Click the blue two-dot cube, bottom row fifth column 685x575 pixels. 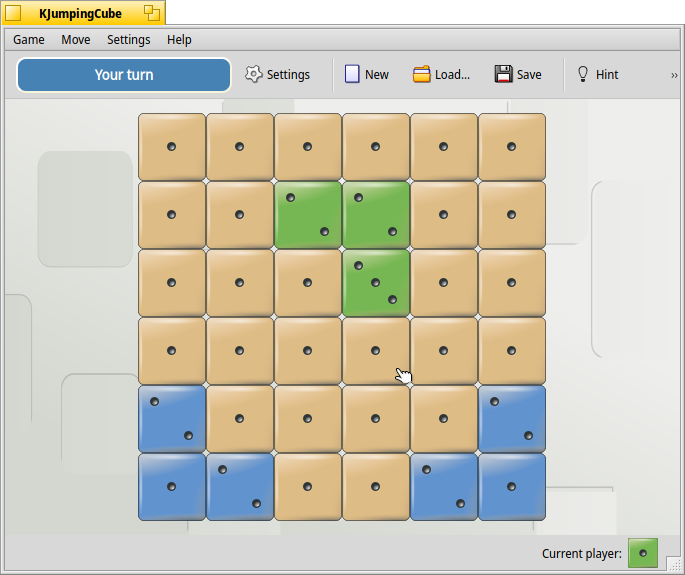pyautogui.click(x=444, y=487)
